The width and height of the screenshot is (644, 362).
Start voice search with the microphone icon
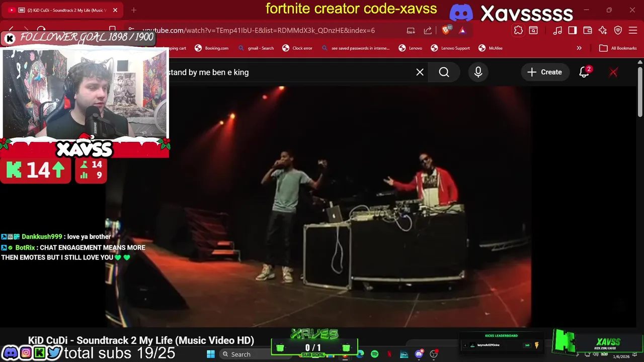pos(478,72)
